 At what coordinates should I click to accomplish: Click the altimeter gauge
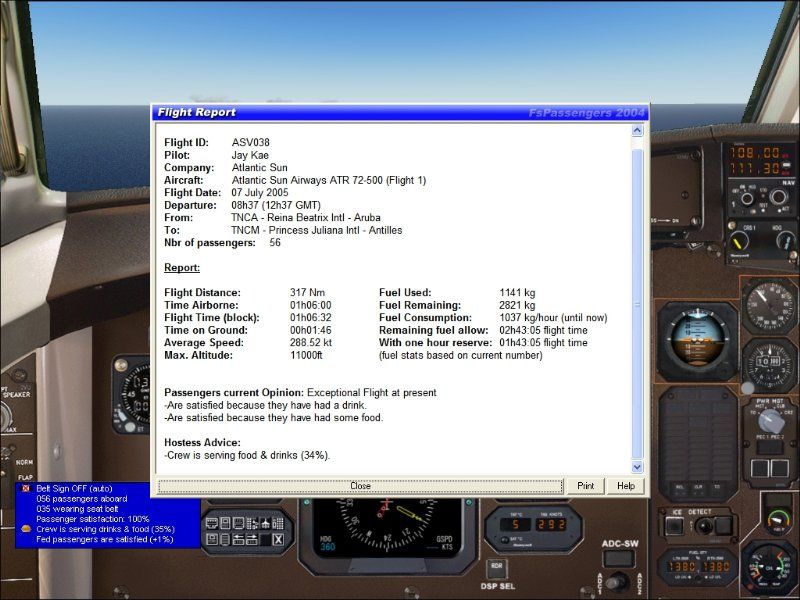coord(769,364)
